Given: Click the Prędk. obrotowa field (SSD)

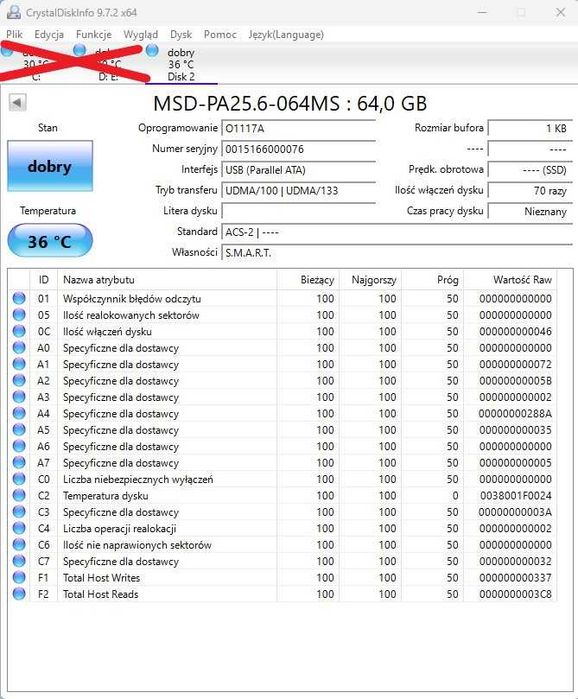Looking at the screenshot, I should pyautogui.click(x=530, y=170).
